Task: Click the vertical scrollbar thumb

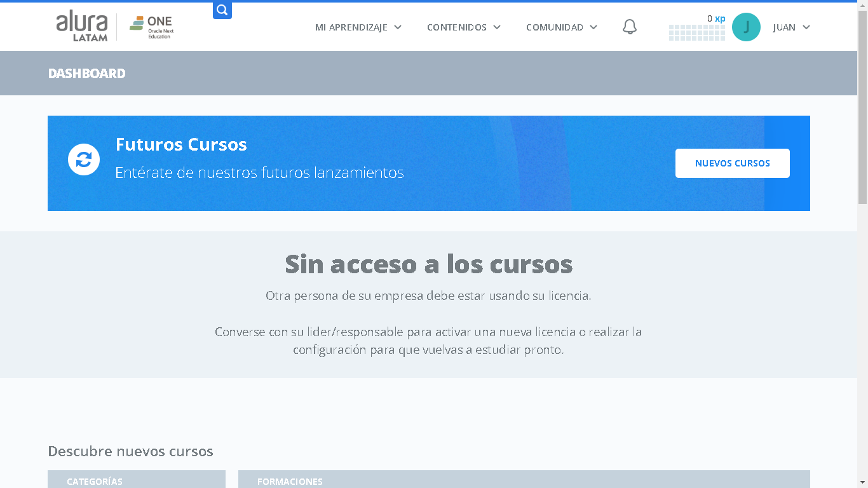Action: click(x=862, y=107)
